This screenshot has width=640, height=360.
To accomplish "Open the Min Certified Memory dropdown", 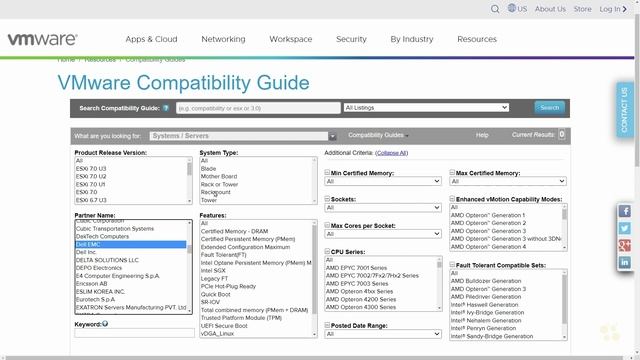I will [x=383, y=181].
